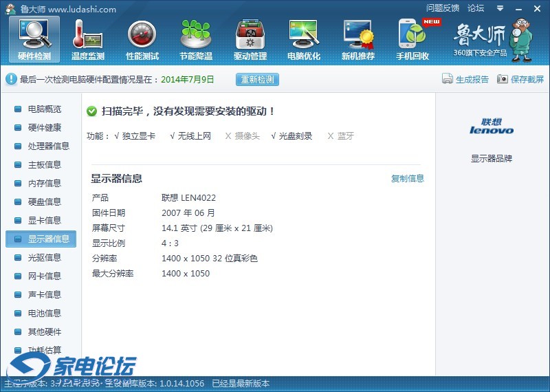Switch to 处理器信息 processor info tab
The image size is (550, 392).
48,146
